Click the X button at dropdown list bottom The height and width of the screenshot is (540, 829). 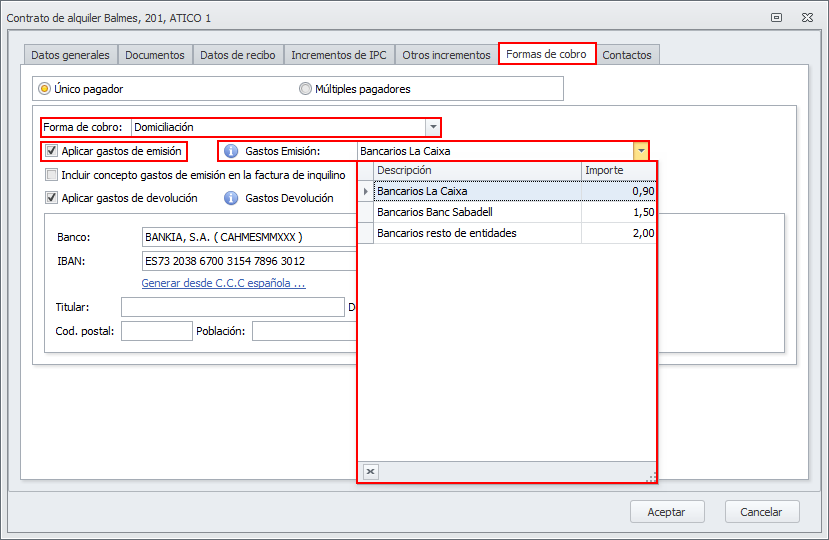pyautogui.click(x=371, y=472)
